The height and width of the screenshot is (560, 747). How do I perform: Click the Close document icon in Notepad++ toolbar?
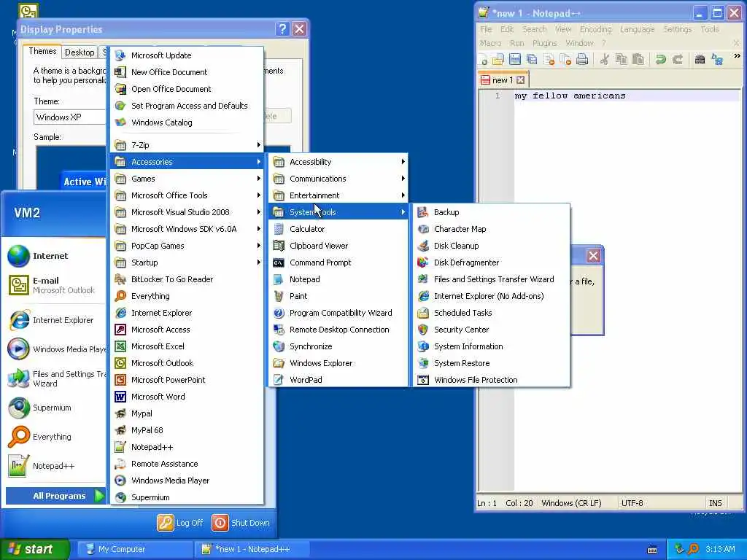(549, 60)
